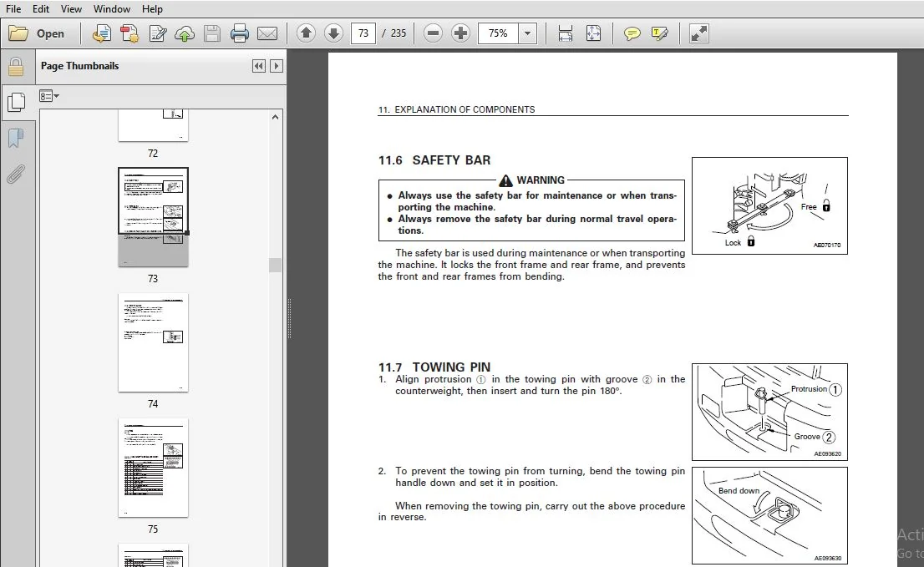The image size is (924, 567).
Task: Select the page 75 thumbnail
Action: [153, 468]
